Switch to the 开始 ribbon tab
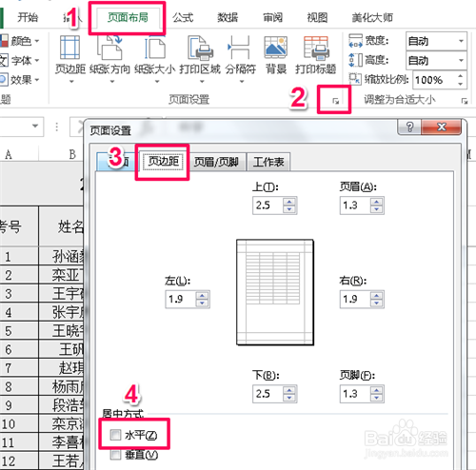This screenshot has width=476, height=470. point(28,17)
